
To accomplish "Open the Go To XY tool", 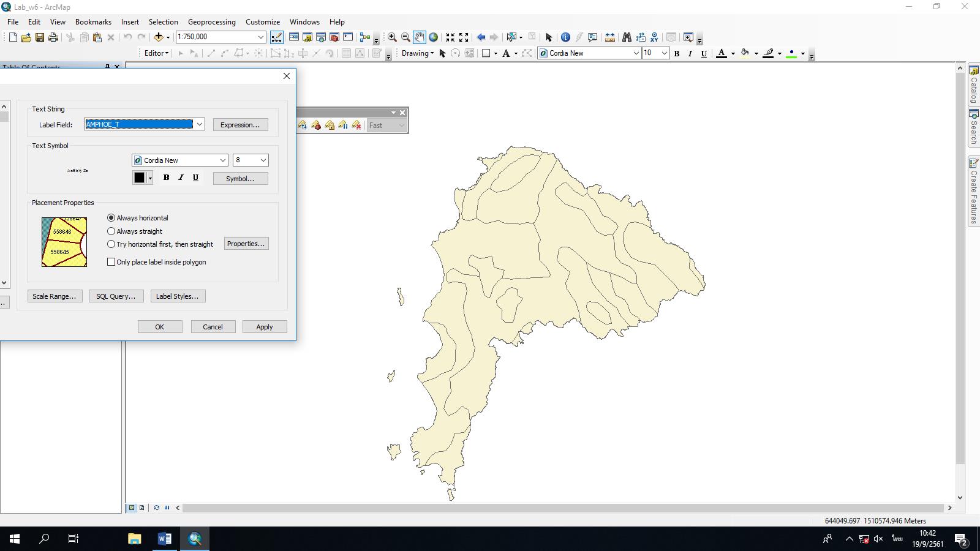I will click(x=654, y=37).
